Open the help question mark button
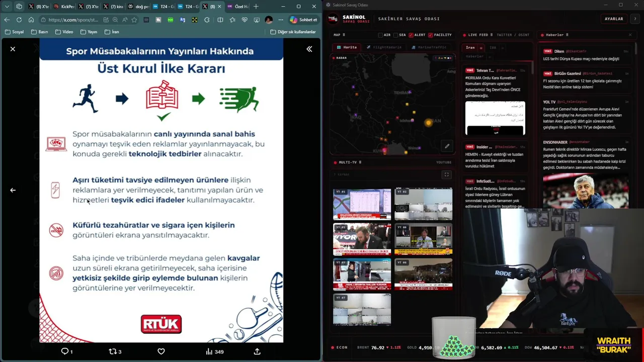644x362 pixels. coord(635,19)
